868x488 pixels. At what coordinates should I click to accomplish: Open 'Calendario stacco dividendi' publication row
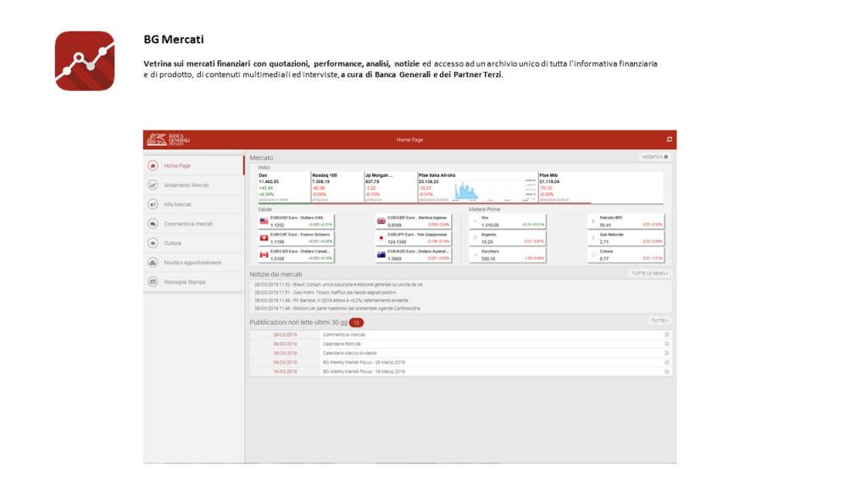(x=460, y=353)
